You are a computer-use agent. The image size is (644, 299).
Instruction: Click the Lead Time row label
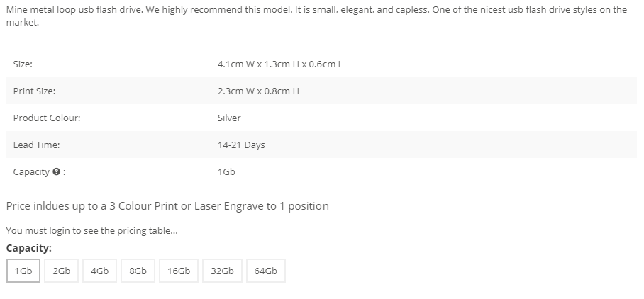tap(37, 145)
